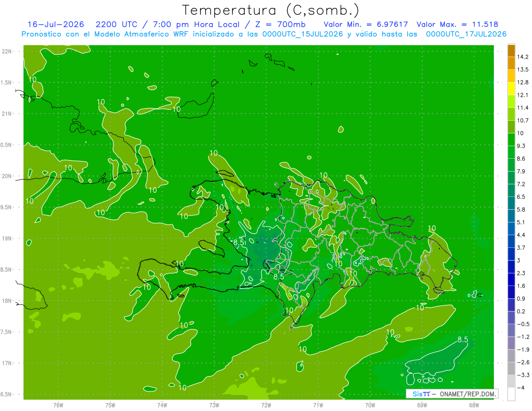Click the 6.5 value on color scale
This screenshot has width=532, height=411.
click(x=521, y=196)
